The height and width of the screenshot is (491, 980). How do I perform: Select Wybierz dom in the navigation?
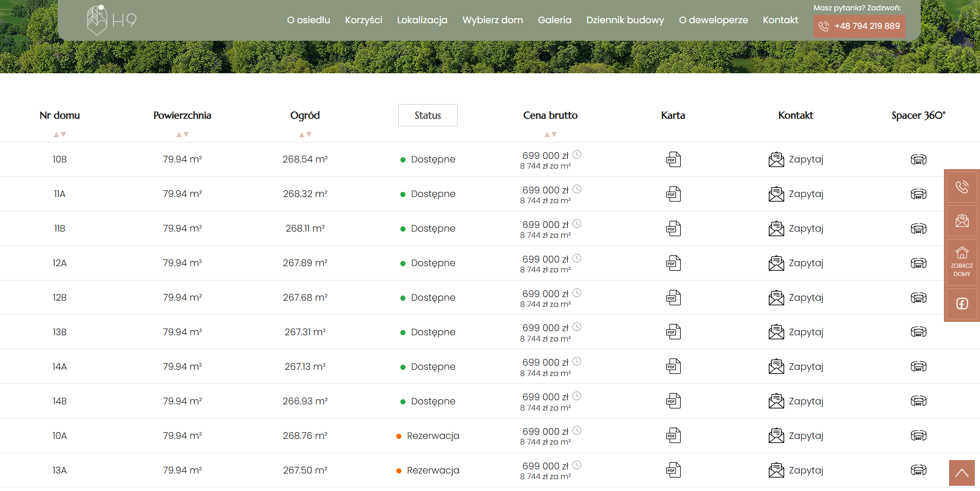click(x=493, y=20)
